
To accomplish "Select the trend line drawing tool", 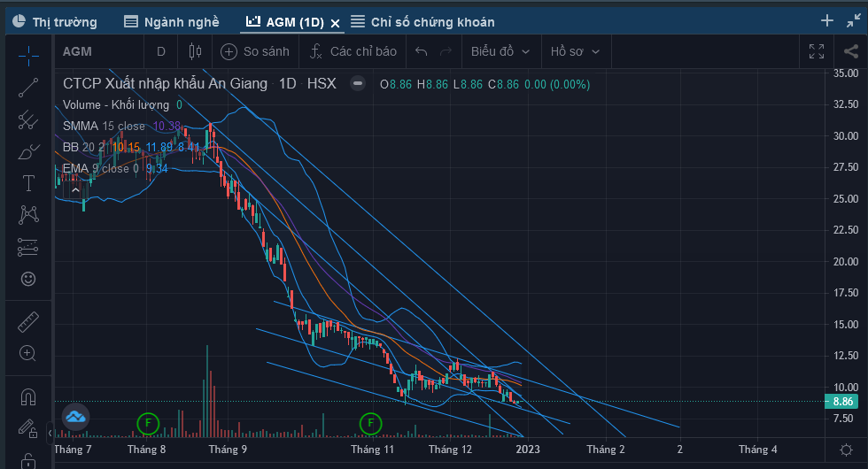I will click(28, 88).
